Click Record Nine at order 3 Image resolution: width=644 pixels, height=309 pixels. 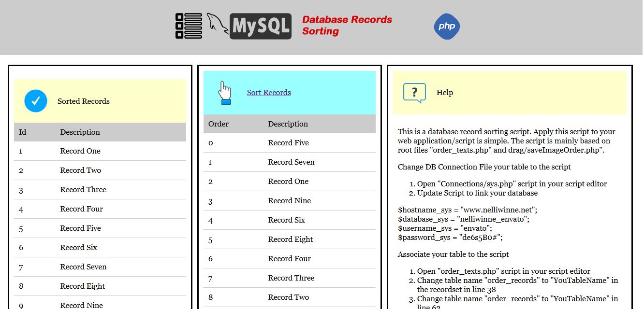[290, 201]
